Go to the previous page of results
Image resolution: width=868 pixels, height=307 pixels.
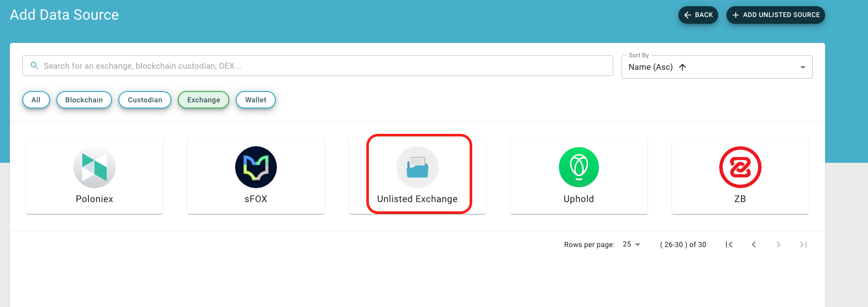coord(754,244)
